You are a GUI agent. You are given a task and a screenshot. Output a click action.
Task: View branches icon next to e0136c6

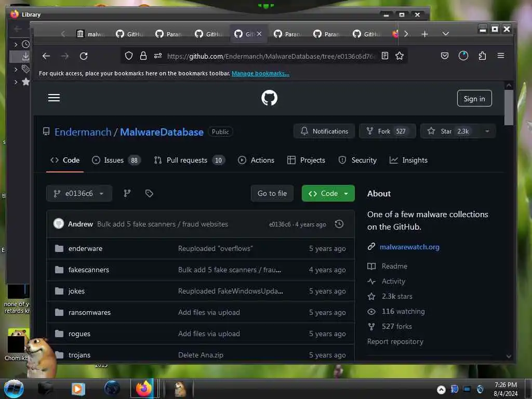(127, 193)
